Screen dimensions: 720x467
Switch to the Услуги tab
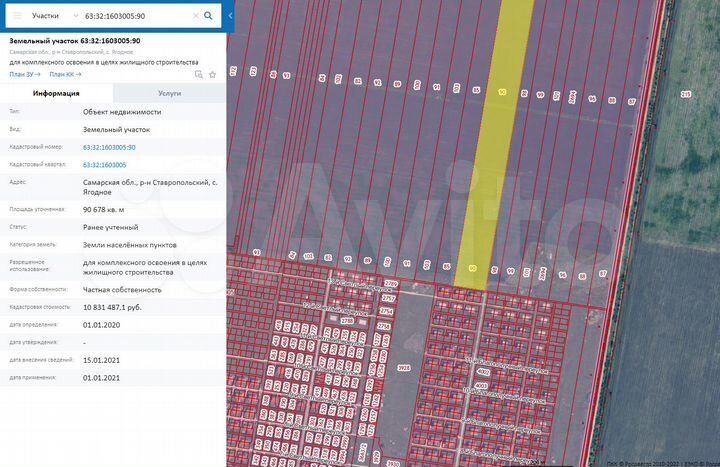click(169, 92)
